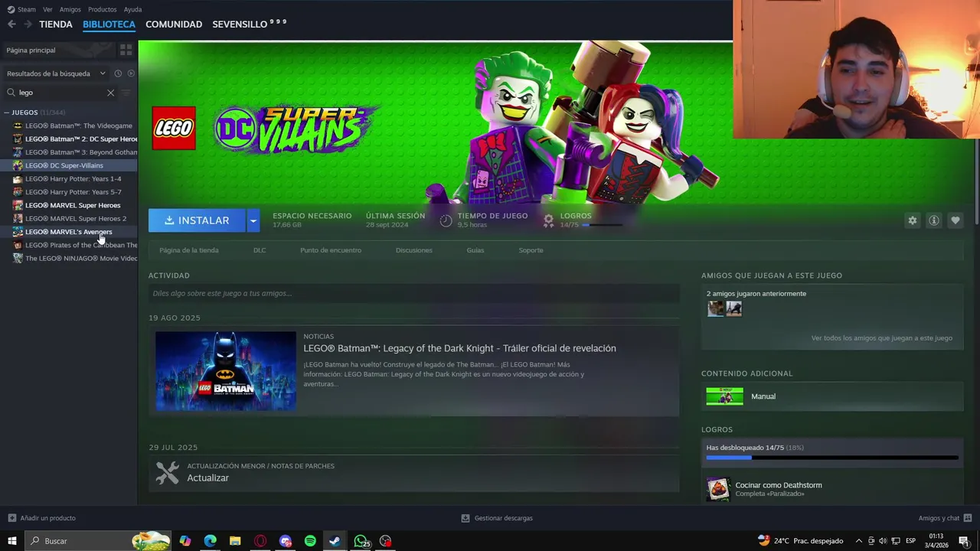Open the install options dropdown arrow
This screenshot has height=551, width=980.
(x=253, y=220)
